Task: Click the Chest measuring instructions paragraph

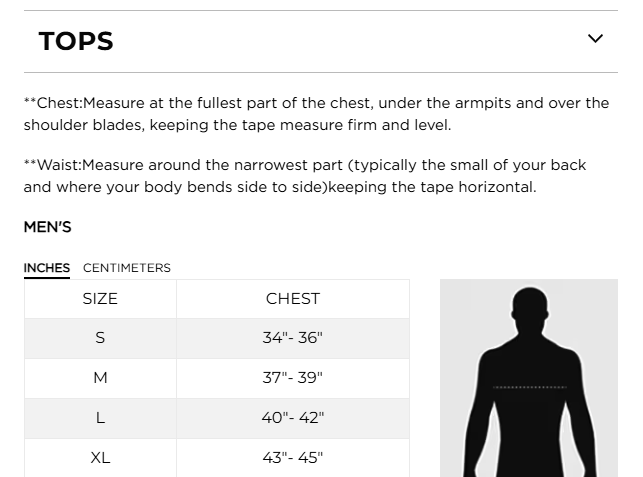Action: 316,114
